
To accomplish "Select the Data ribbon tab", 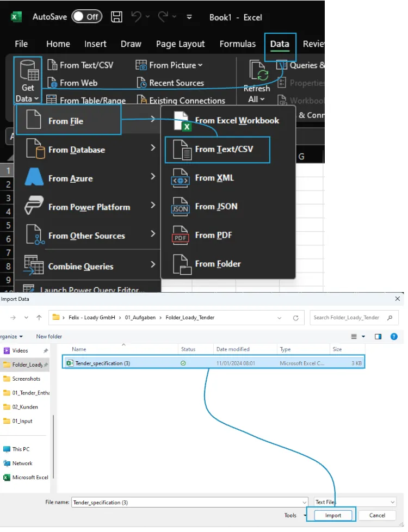I will tap(280, 44).
